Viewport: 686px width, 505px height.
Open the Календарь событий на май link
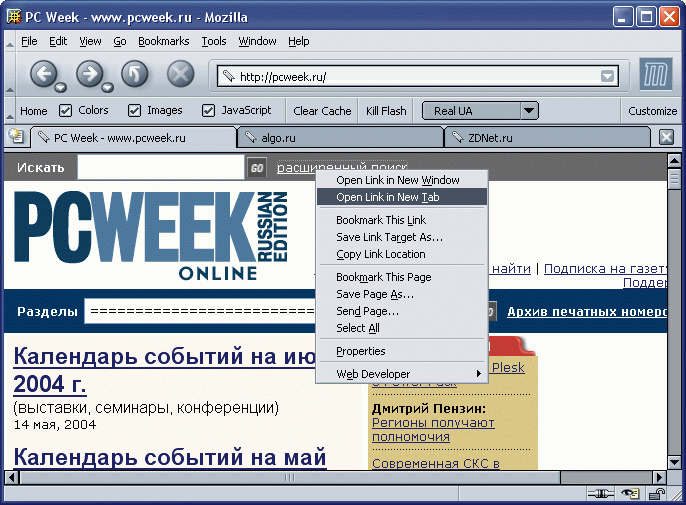[170, 457]
